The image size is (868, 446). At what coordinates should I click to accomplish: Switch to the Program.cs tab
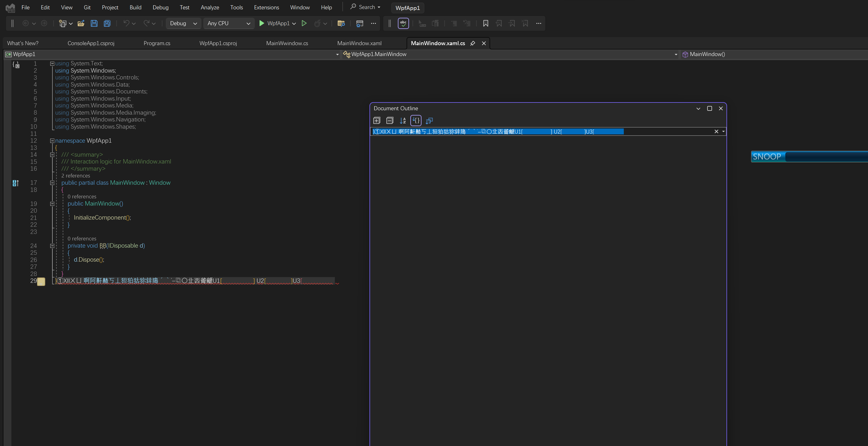tap(157, 43)
